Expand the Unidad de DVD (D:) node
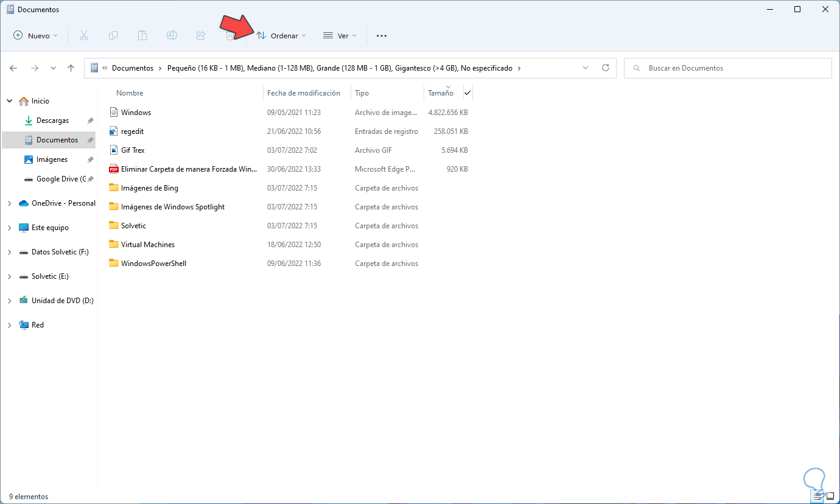 (9, 301)
